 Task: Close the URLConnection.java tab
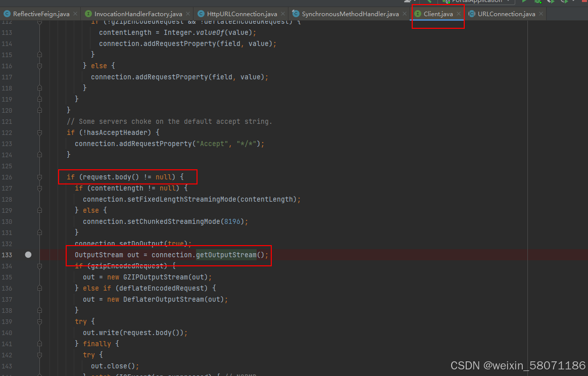pyautogui.click(x=541, y=14)
